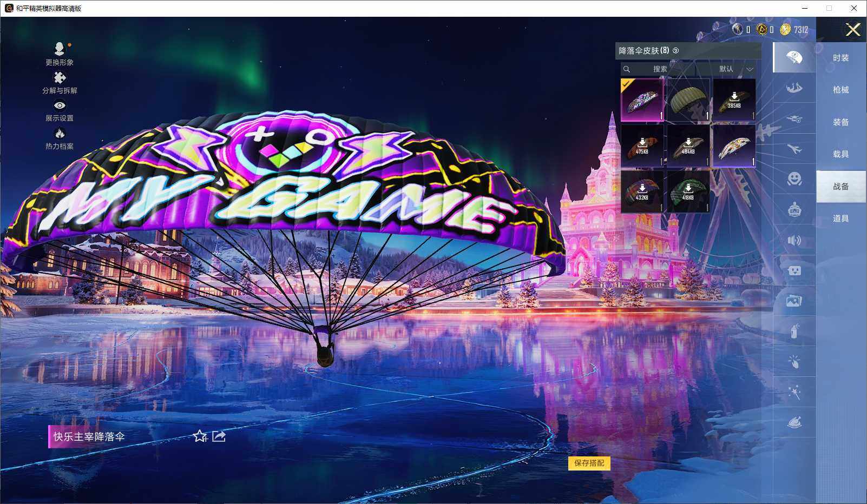Screen dimensions: 867x504
Task: Click the globe currency icon
Action: click(x=737, y=29)
